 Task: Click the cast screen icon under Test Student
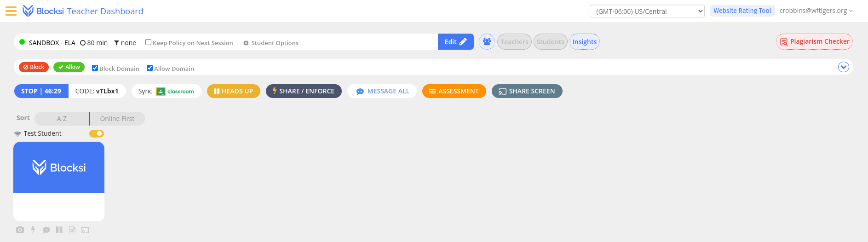point(85,230)
